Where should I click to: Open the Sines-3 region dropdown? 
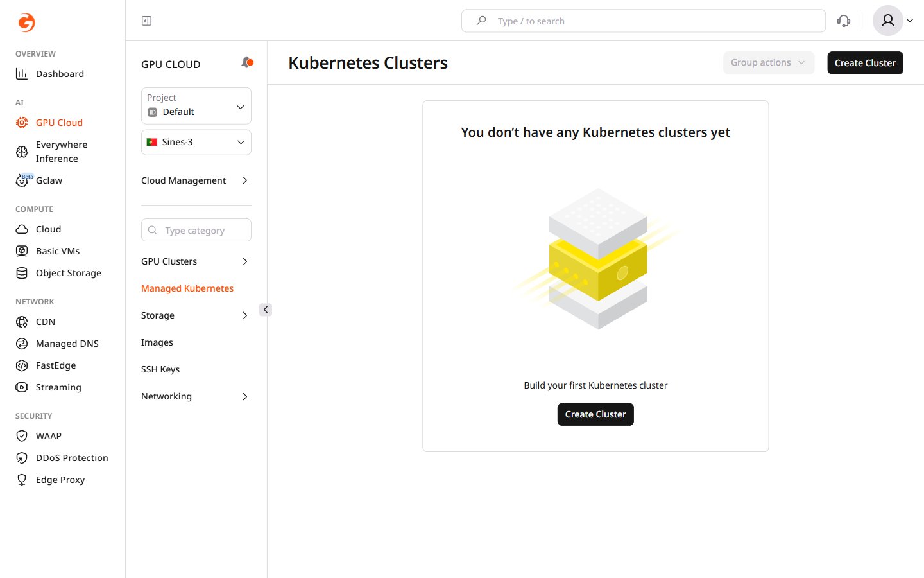(196, 143)
